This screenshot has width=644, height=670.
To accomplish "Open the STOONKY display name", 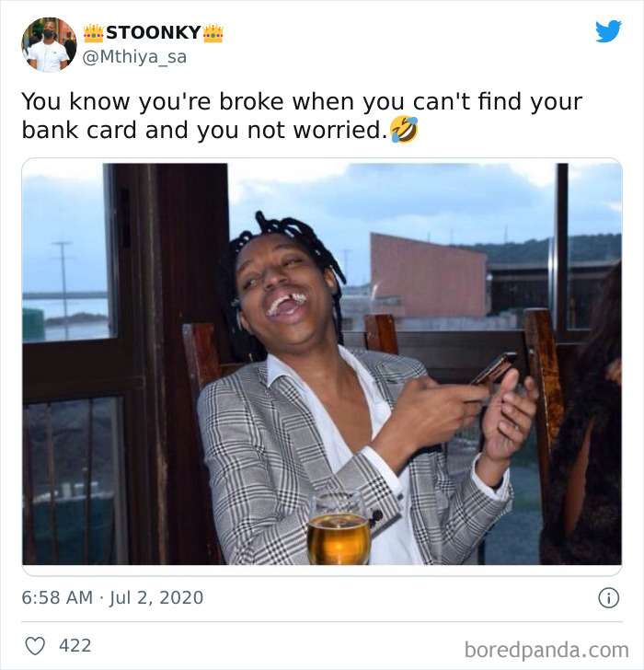I will pos(154,33).
